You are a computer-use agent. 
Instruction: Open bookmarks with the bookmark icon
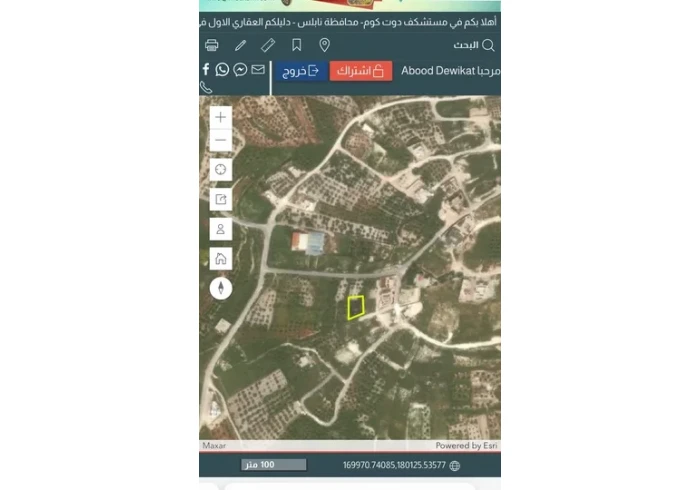coord(296,45)
